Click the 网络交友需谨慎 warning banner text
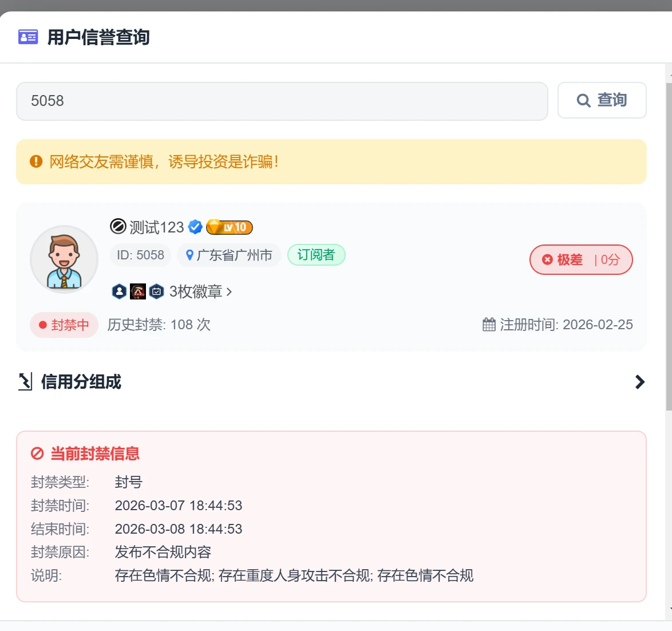 pos(164,161)
